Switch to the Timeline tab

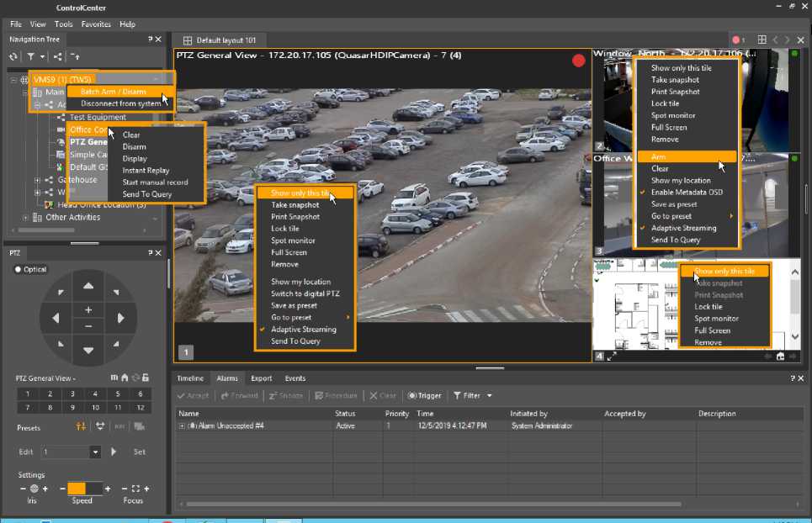(189, 378)
